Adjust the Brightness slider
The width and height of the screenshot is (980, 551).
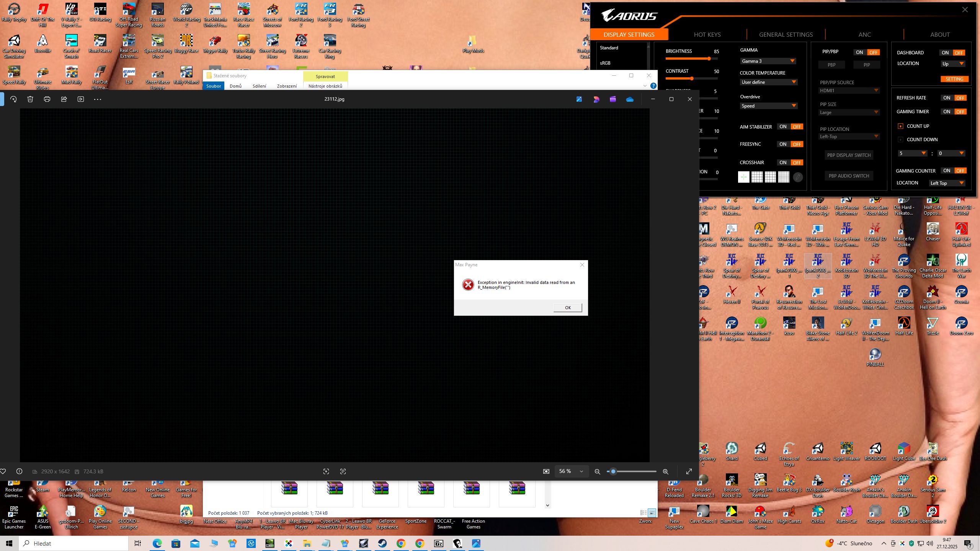709,59
